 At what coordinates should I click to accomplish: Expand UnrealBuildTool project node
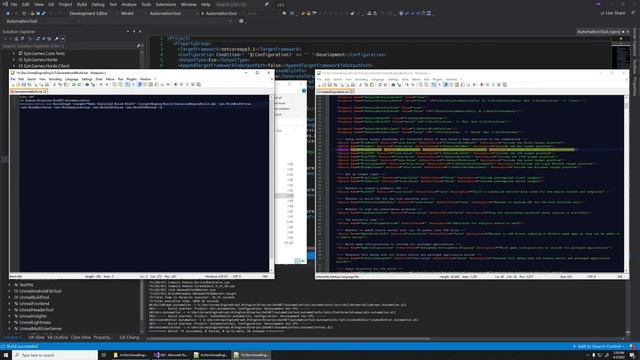click(9, 298)
